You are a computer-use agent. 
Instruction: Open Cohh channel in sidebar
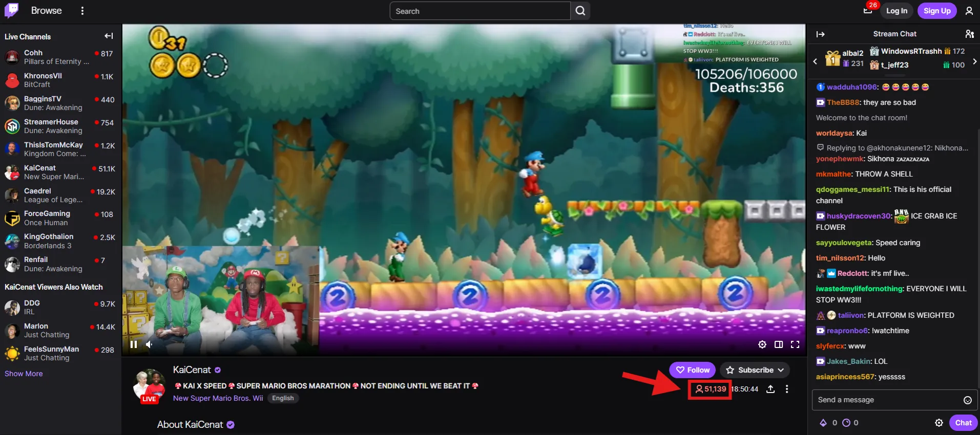[60, 57]
